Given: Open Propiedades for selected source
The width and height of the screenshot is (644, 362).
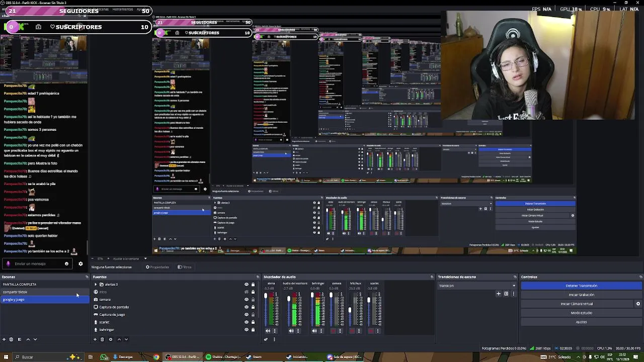Looking at the screenshot, I should pyautogui.click(x=157, y=267).
